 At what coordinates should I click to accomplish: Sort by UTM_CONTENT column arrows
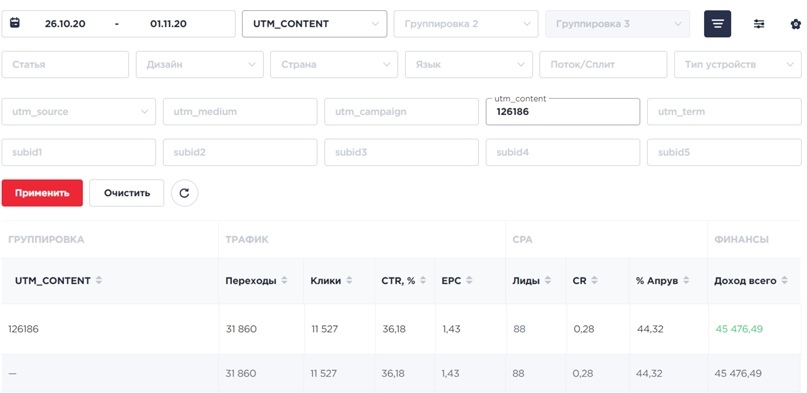(99, 281)
